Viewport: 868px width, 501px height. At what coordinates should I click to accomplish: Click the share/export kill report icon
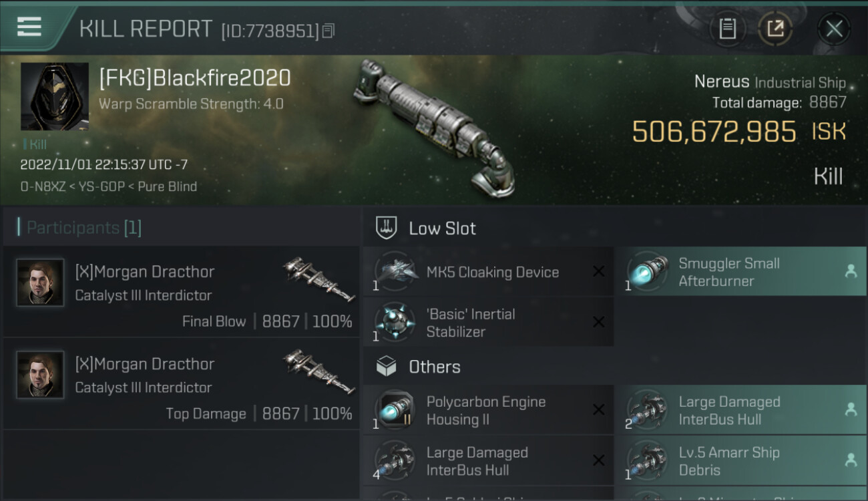[775, 29]
